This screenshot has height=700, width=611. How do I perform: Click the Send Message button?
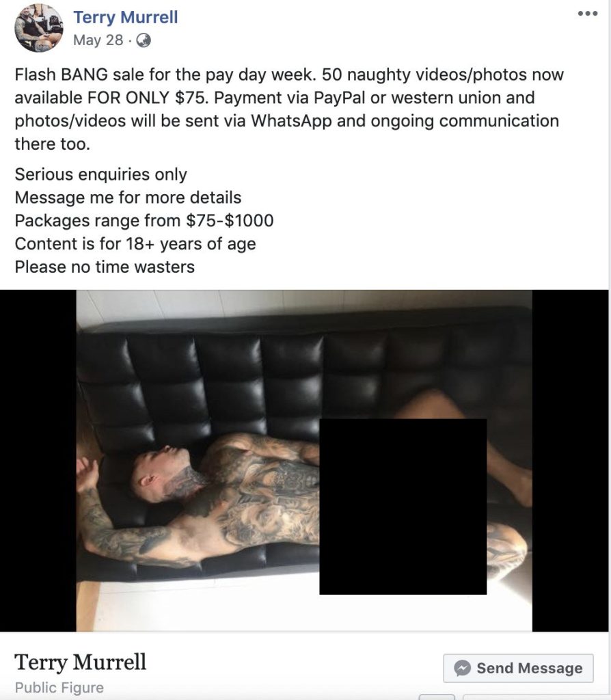[x=518, y=669]
